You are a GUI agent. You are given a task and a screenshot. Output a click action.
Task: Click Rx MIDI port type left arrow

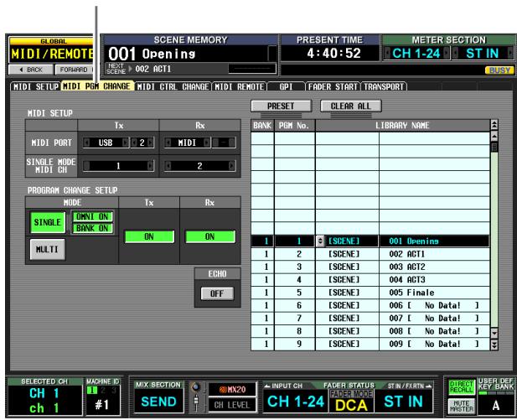click(168, 143)
